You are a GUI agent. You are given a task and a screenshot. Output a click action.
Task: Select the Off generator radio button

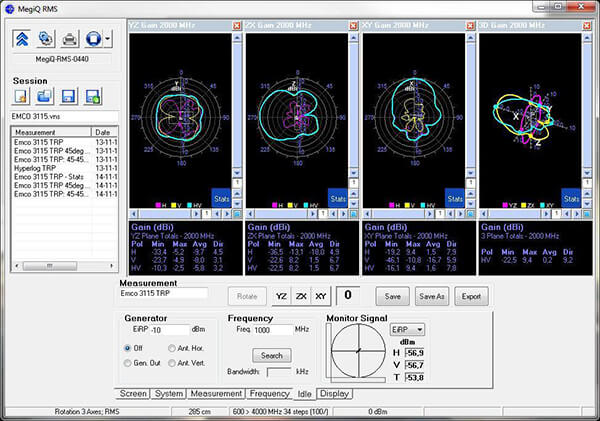(126, 347)
